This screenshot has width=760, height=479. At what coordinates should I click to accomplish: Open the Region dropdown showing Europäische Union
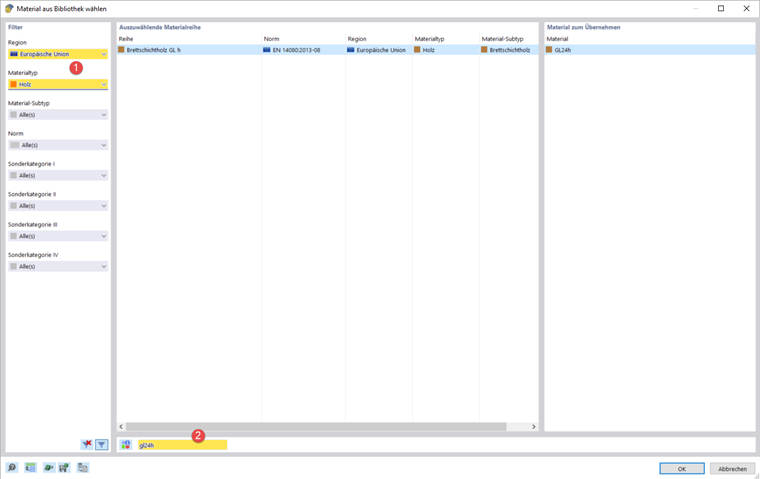click(x=58, y=54)
